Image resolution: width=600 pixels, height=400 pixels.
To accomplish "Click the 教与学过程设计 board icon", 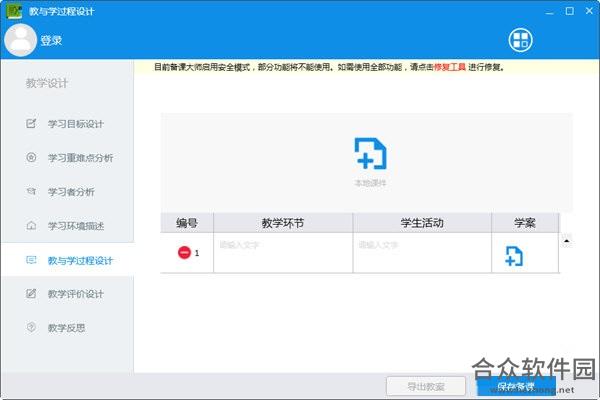I will pos(31,260).
